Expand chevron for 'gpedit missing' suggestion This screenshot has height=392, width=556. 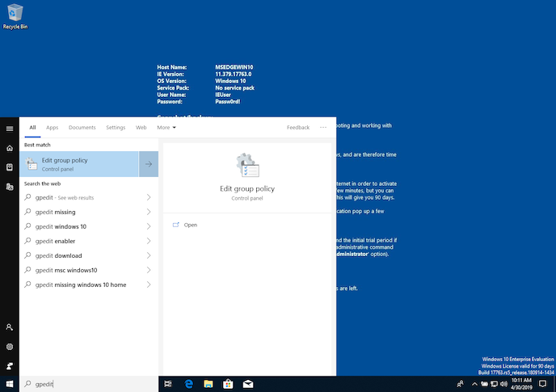click(149, 212)
